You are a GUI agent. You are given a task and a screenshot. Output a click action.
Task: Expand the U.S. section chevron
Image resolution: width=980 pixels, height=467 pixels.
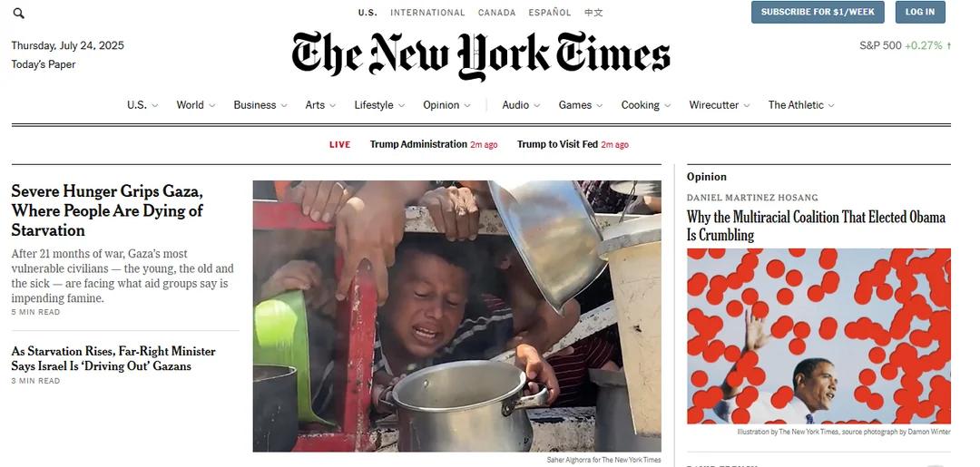pos(155,105)
